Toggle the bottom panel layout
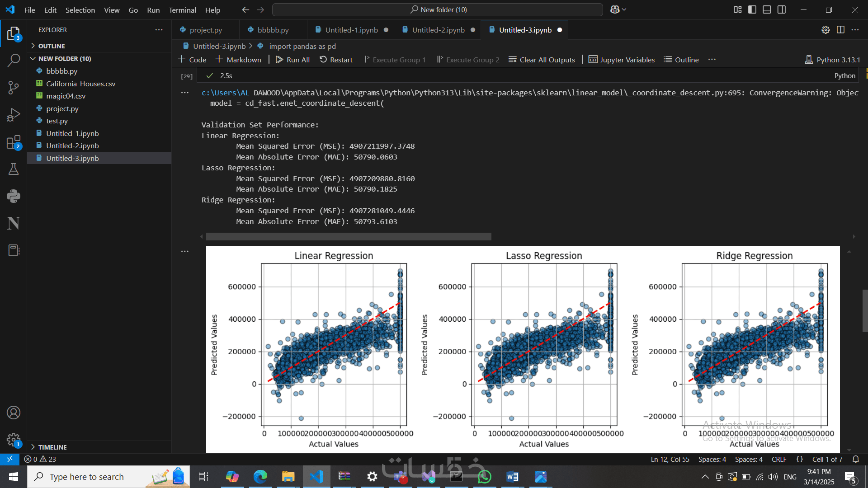The image size is (868, 488). click(767, 9)
